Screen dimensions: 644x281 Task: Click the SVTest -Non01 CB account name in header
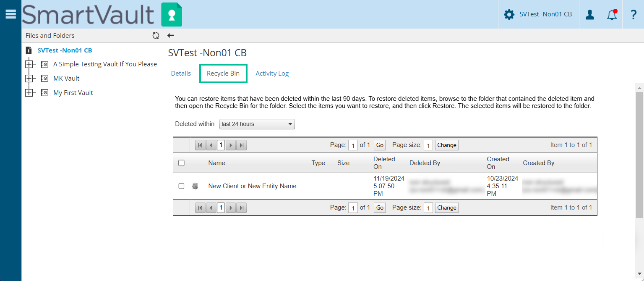[545, 14]
